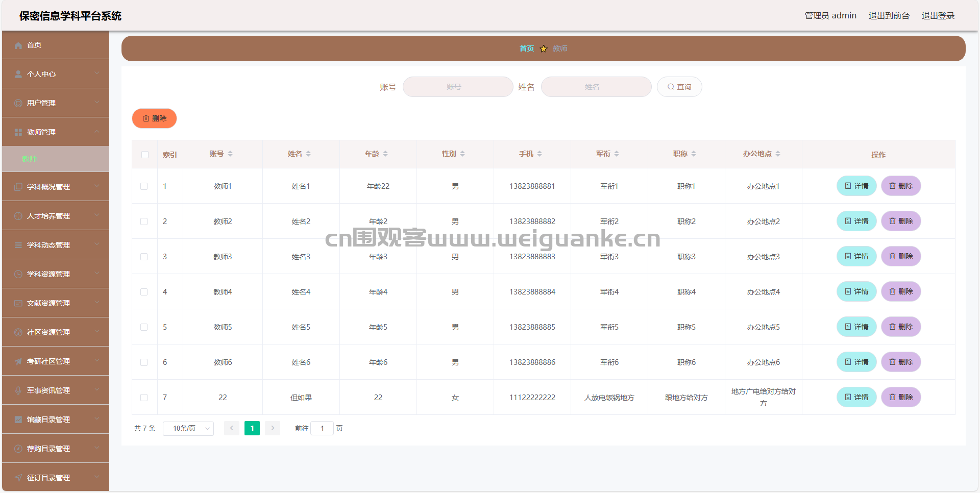Open the 考研社区管理 menu
The width and height of the screenshot is (980, 493).
56,361
